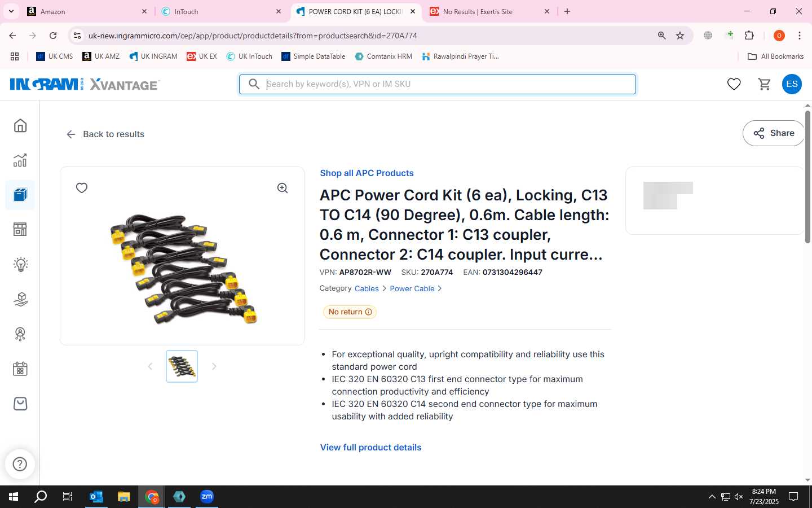Expand the tab search dropdown arrow
Image resolution: width=812 pixels, height=508 pixels.
click(x=11, y=11)
